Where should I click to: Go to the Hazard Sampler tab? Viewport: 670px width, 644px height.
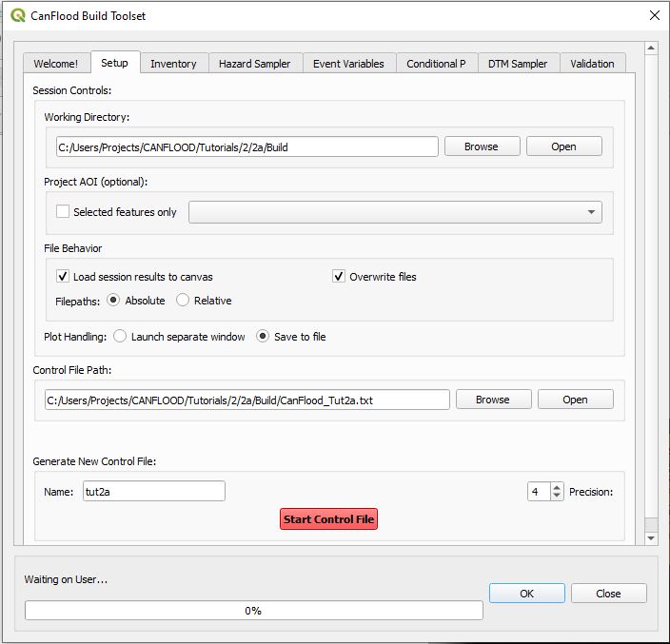(255, 64)
